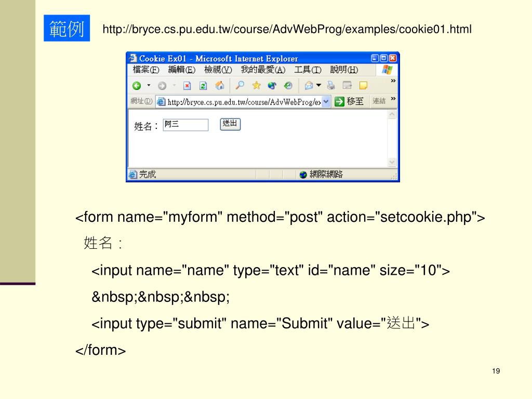Open the 檔案(F) menu

coord(146,70)
